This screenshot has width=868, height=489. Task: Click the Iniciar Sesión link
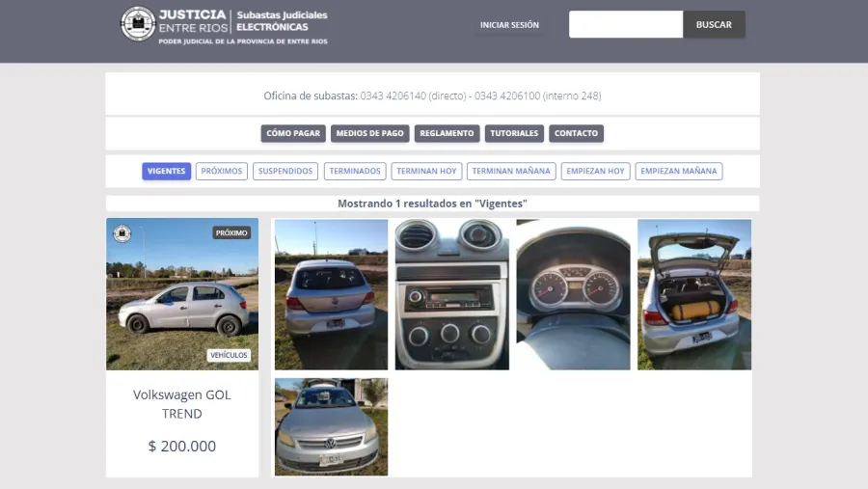click(509, 25)
